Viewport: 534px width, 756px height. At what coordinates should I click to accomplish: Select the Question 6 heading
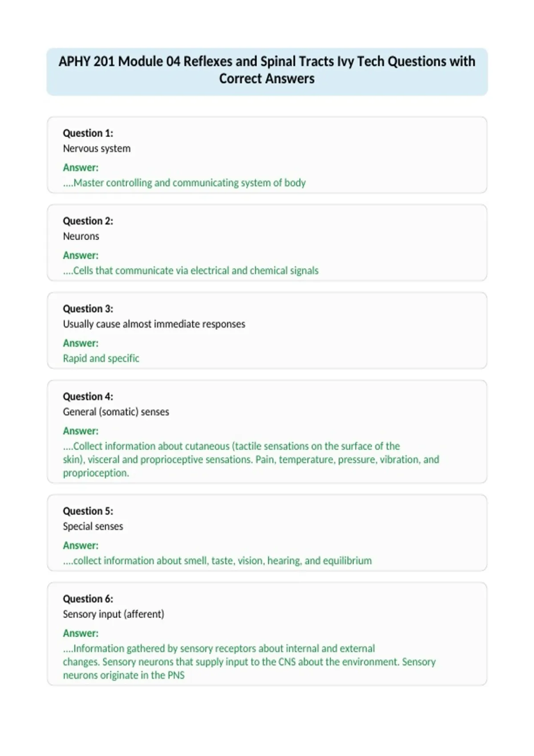88,599
